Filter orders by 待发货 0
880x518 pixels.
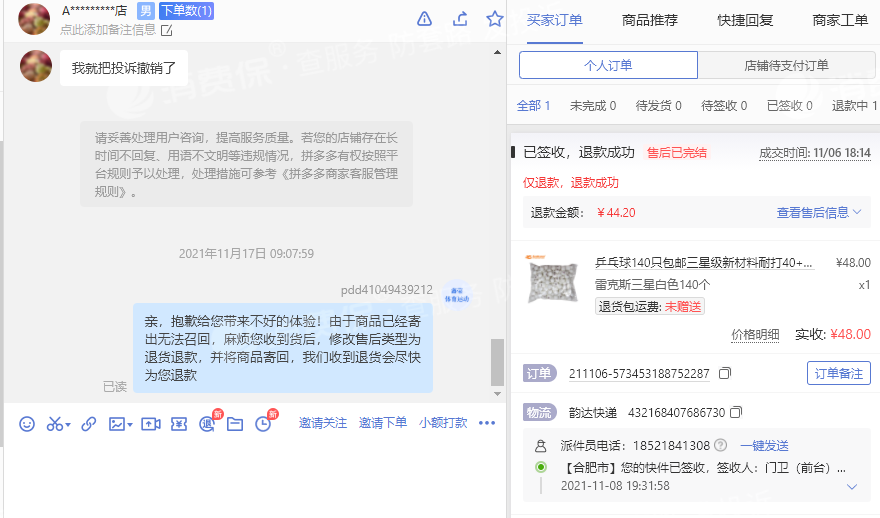point(658,106)
